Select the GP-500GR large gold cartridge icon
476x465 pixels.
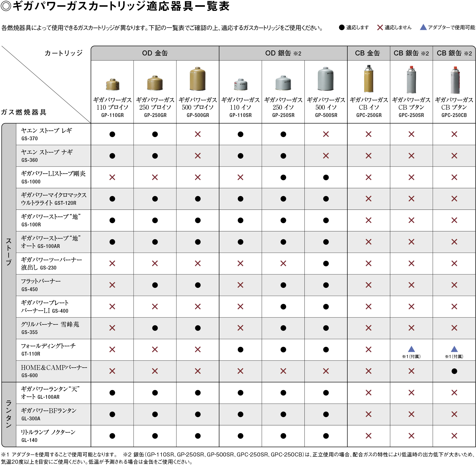(x=197, y=79)
